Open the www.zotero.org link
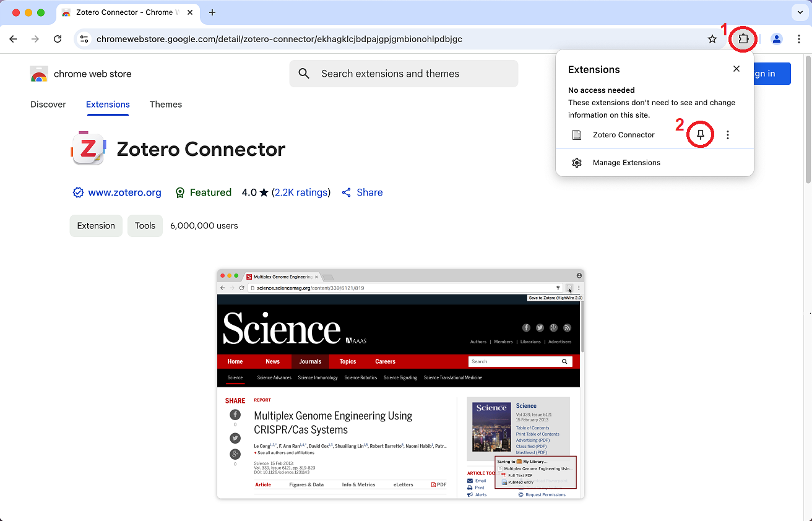812x521 pixels. point(124,192)
